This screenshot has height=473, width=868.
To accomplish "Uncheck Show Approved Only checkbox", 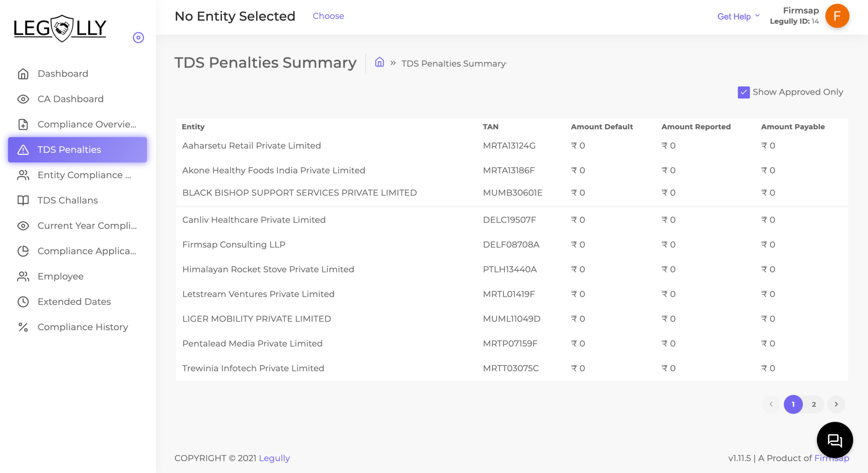I will (x=744, y=92).
